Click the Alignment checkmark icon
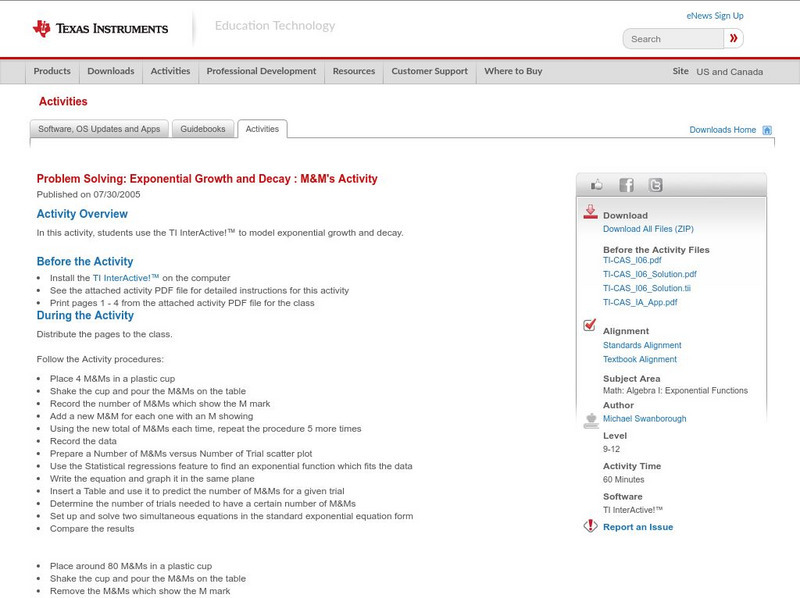800x598 pixels. tap(589, 325)
